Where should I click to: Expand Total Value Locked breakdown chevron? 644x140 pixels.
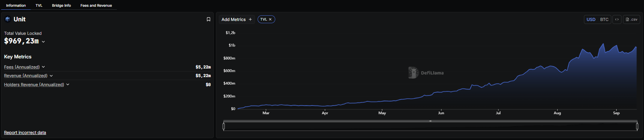point(44,42)
